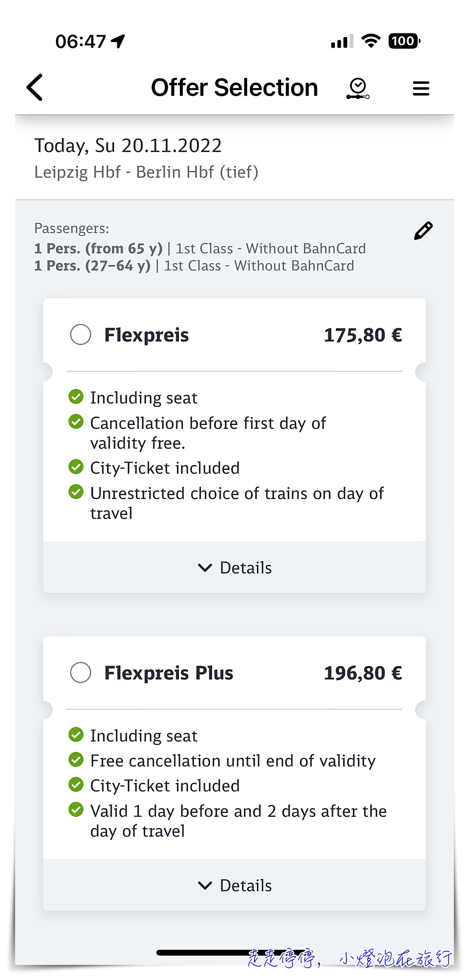469x980 pixels.
Task: Tap the battery indicator showing 100
Action: click(x=404, y=41)
